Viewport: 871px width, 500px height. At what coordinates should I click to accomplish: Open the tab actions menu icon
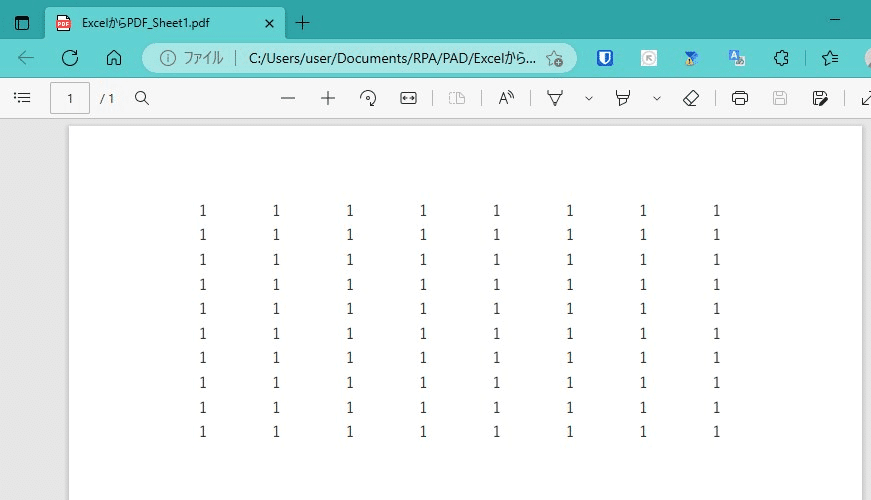click(22, 23)
